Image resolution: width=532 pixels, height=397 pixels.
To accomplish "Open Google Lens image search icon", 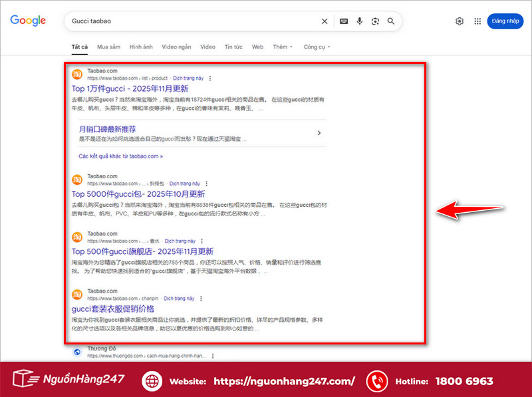I will (x=375, y=21).
